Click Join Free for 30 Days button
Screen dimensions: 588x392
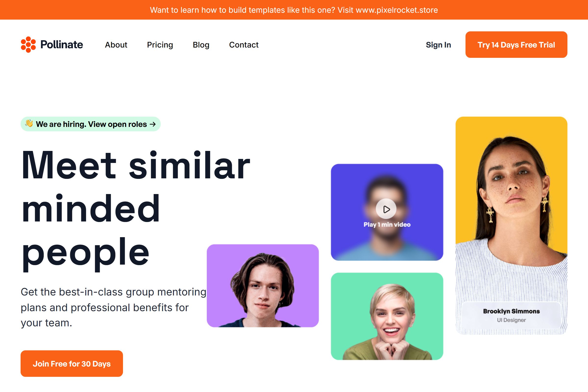click(x=72, y=364)
